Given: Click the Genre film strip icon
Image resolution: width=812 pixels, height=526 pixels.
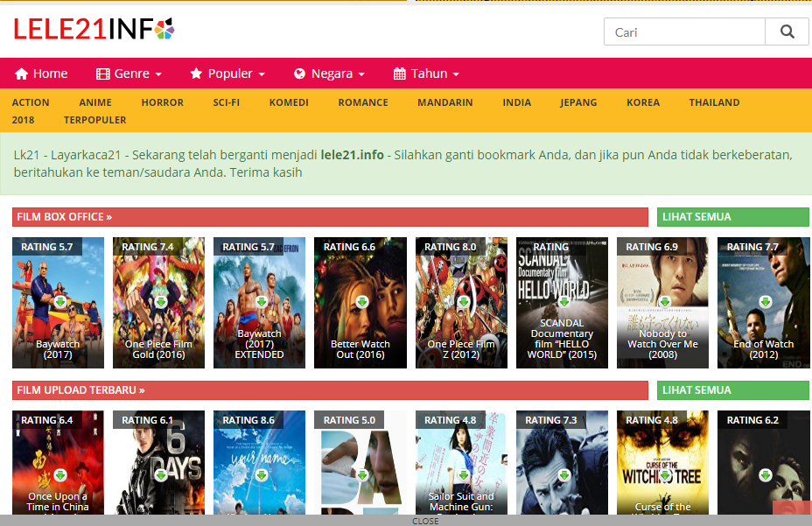Looking at the screenshot, I should pyautogui.click(x=102, y=74).
